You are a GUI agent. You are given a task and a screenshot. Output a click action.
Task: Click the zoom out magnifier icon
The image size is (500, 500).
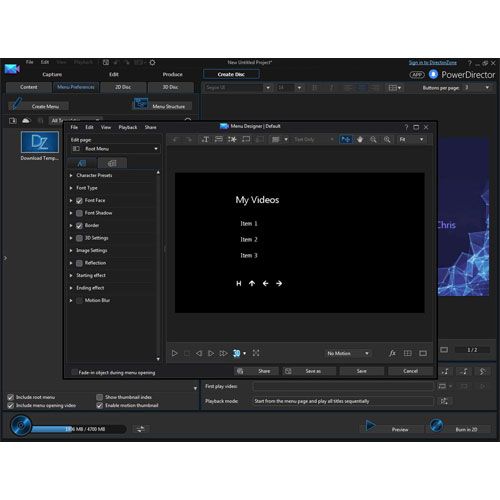pyautogui.click(x=373, y=139)
